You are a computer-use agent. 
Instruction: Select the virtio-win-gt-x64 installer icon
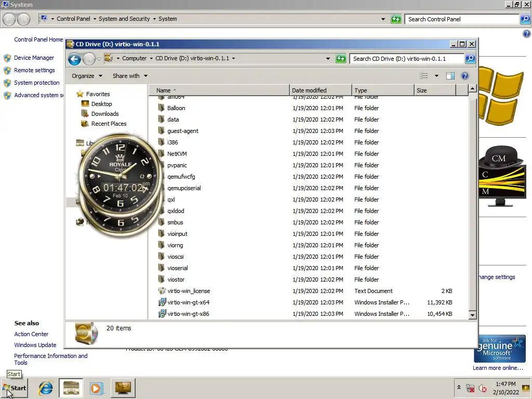click(162, 302)
